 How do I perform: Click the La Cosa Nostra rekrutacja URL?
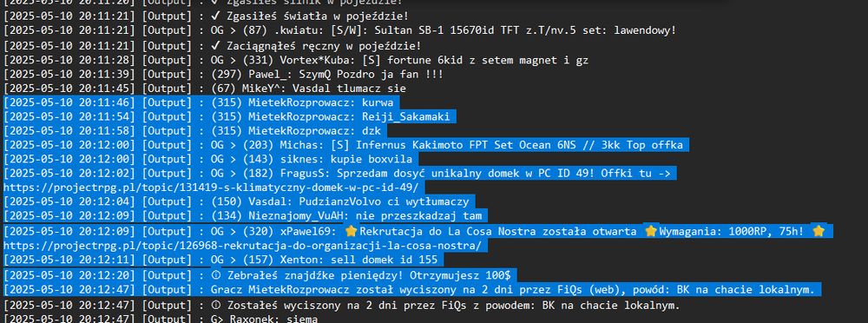(x=242, y=246)
